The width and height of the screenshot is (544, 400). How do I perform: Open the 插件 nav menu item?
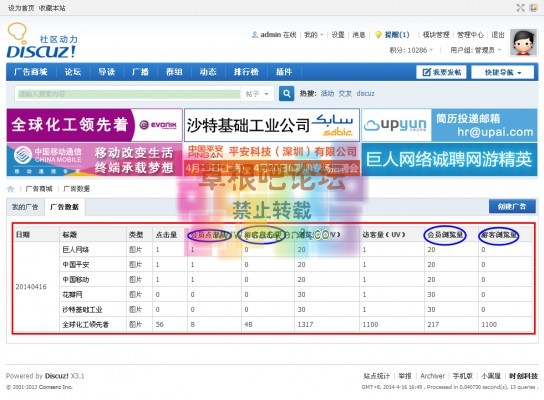[284, 72]
